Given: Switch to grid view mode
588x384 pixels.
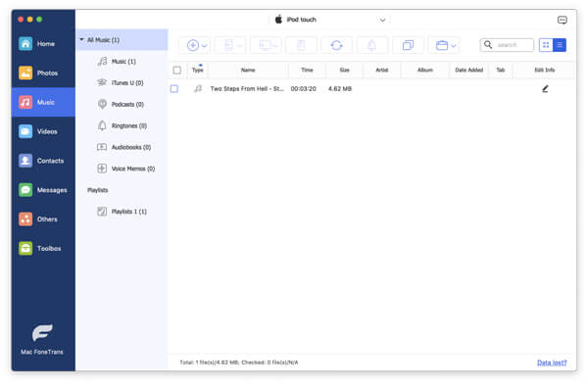Looking at the screenshot, I should pyautogui.click(x=546, y=45).
